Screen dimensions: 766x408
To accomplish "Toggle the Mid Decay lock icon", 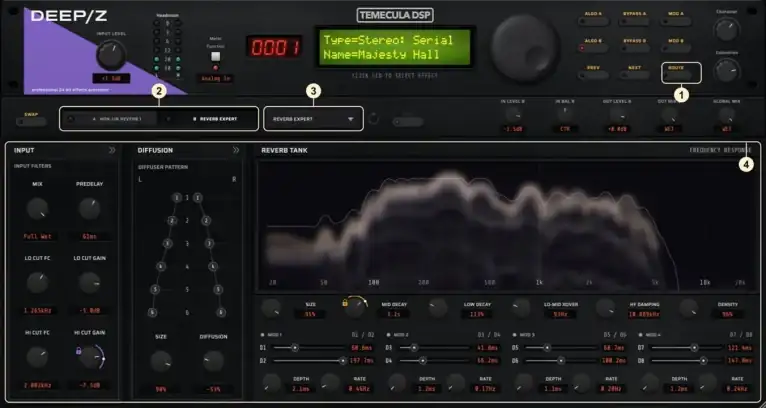I will (x=345, y=303).
